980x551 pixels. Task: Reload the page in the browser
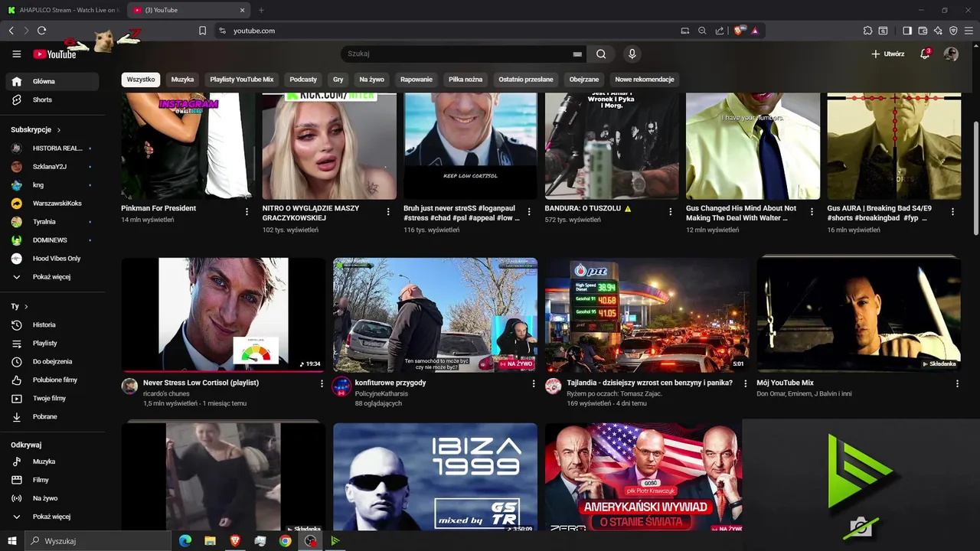tap(41, 31)
